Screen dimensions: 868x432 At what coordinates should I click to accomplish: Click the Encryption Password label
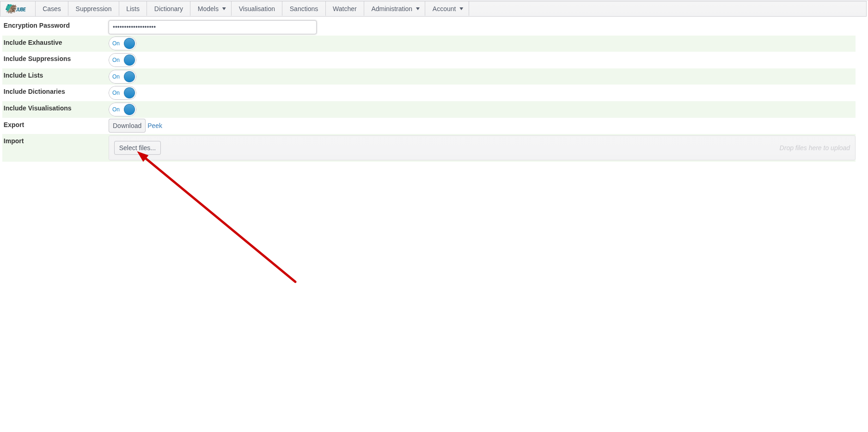pyautogui.click(x=37, y=25)
